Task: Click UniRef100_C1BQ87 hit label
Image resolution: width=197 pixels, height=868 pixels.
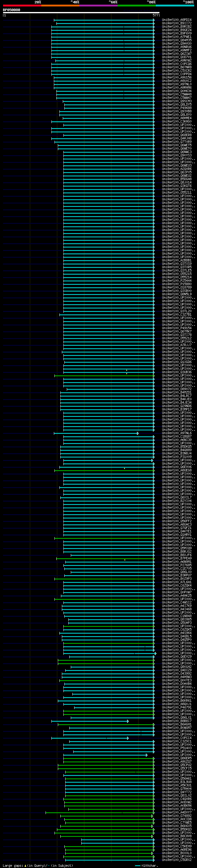Action: click(176, 436)
